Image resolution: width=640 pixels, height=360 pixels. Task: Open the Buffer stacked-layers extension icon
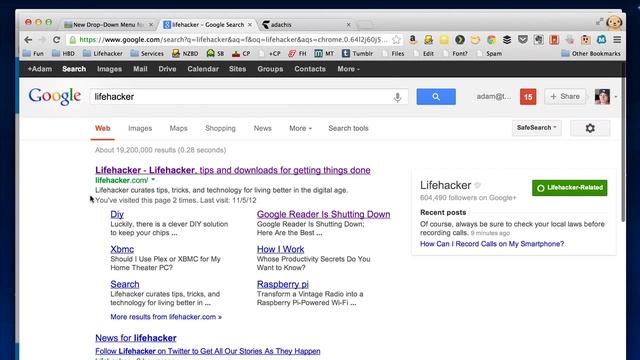point(507,40)
